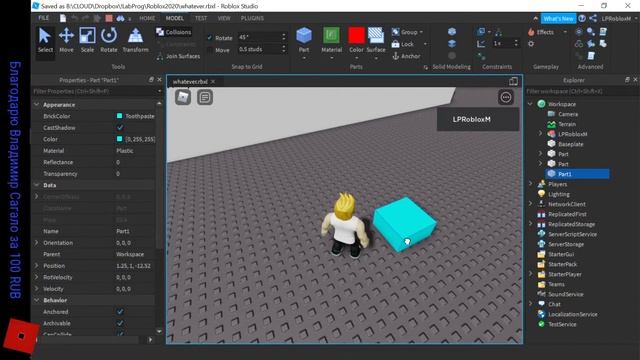
Task: Select ServerScriptService in the Explorer
Action: click(x=572, y=234)
